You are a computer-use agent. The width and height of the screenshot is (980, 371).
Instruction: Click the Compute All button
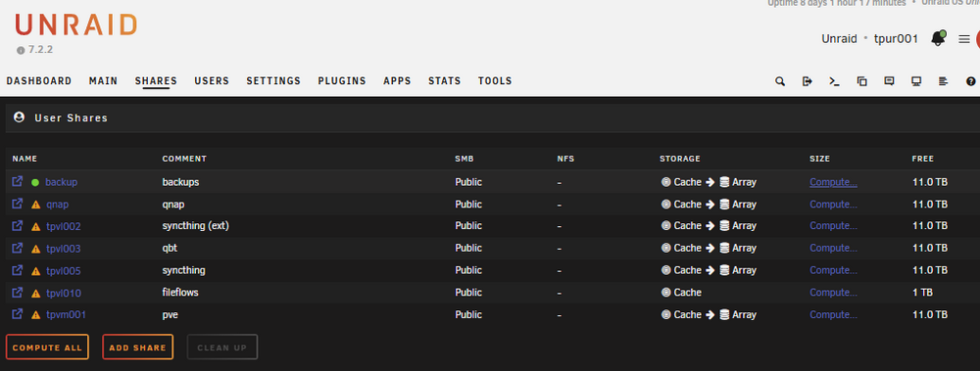[x=47, y=348]
